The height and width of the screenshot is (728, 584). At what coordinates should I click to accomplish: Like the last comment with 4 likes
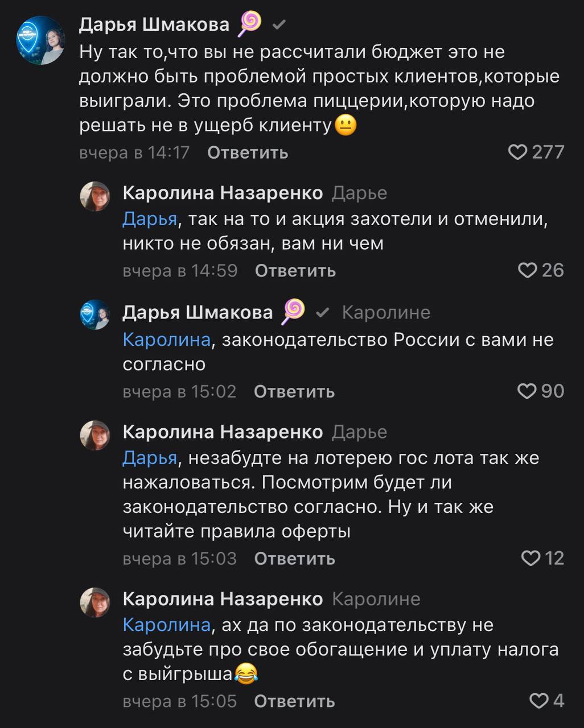click(x=538, y=701)
